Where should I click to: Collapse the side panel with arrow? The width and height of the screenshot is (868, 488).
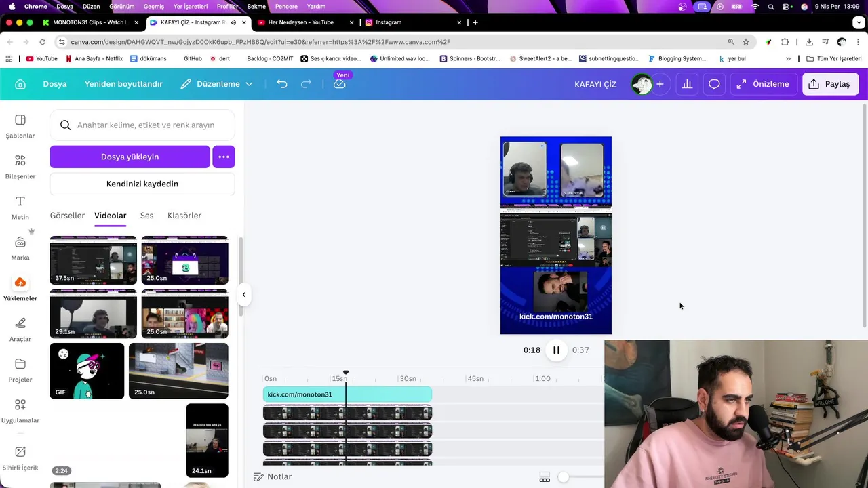[244, 295]
